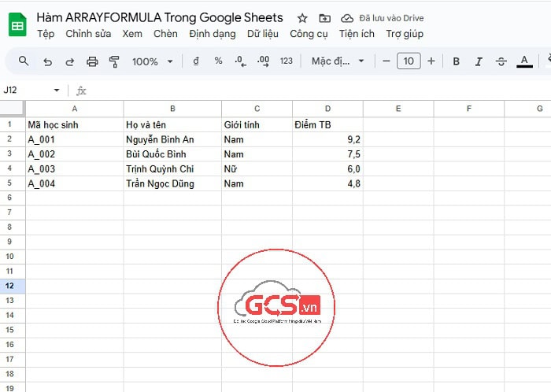Screen dimensions: 551x392
Task: Click the redo arrow icon
Action: (70, 61)
